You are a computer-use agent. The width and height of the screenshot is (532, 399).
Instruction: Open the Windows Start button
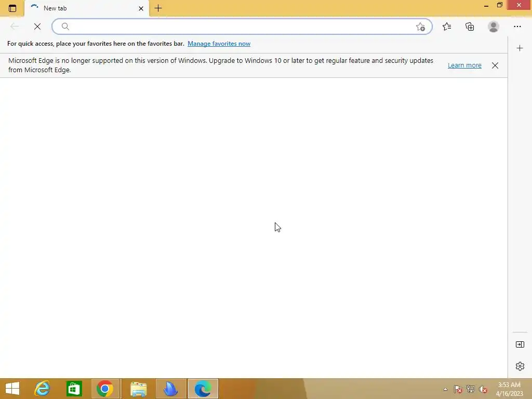coord(12,389)
